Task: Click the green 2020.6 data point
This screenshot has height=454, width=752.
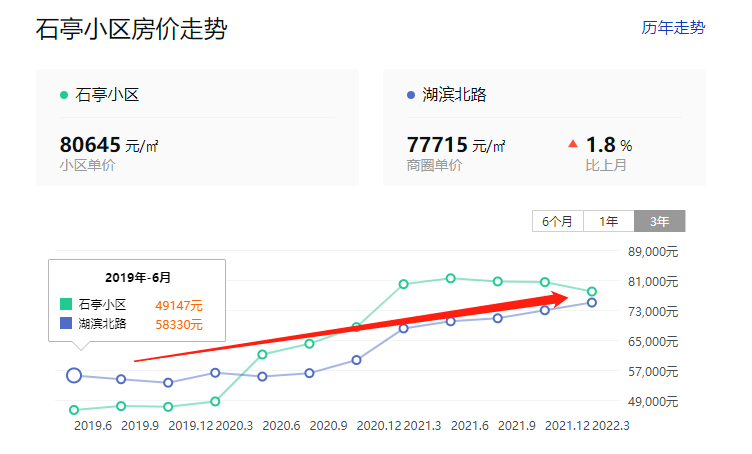Action: (x=262, y=354)
